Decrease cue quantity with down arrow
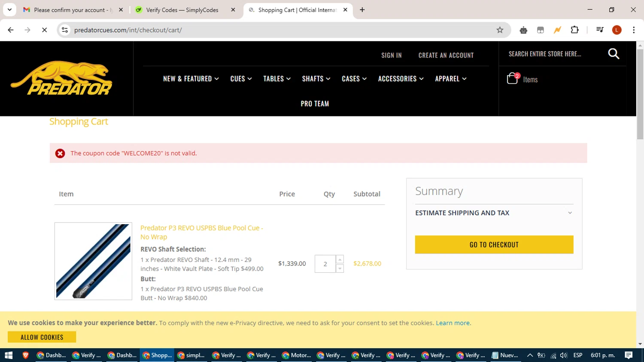The width and height of the screenshot is (644, 362). (x=340, y=268)
